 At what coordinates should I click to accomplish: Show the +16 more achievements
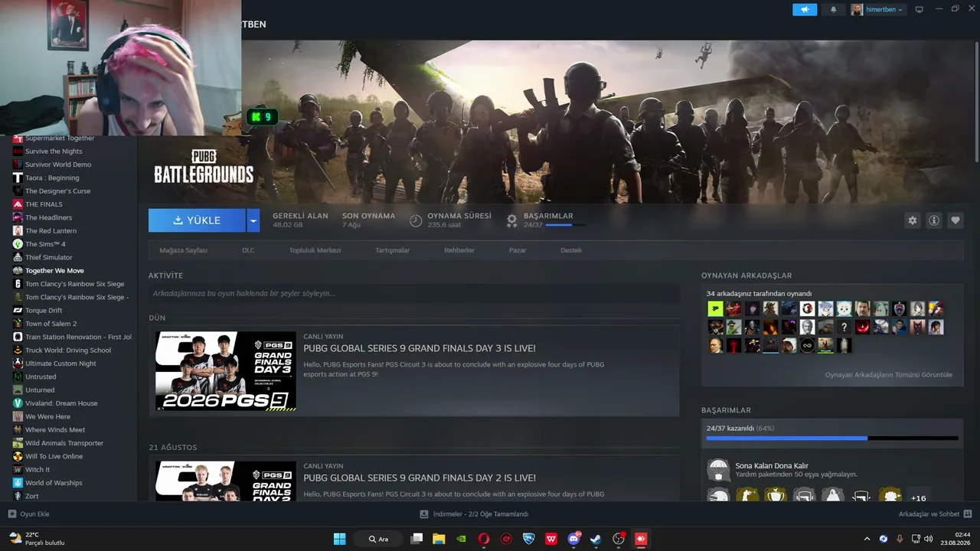coord(919,498)
